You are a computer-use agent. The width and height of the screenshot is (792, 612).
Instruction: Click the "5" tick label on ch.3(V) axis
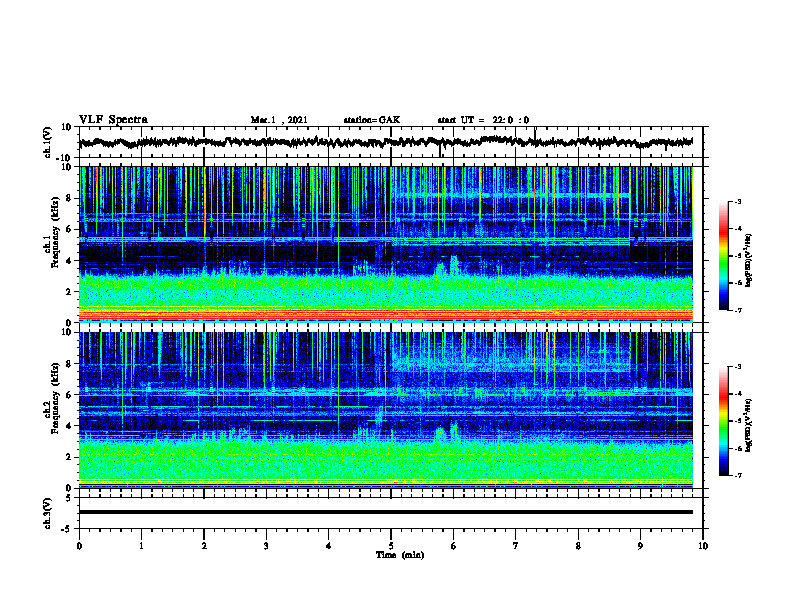coord(70,498)
